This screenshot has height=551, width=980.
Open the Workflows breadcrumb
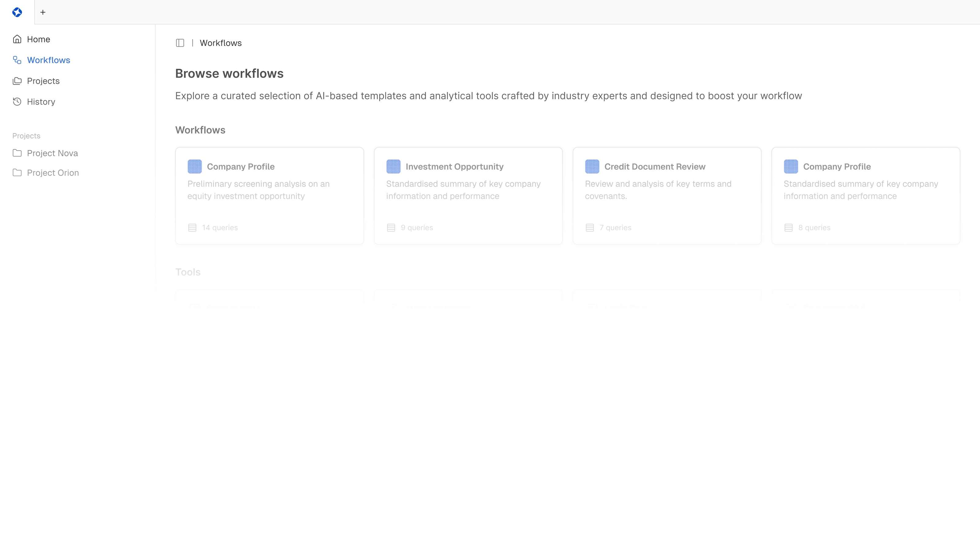coord(221,43)
